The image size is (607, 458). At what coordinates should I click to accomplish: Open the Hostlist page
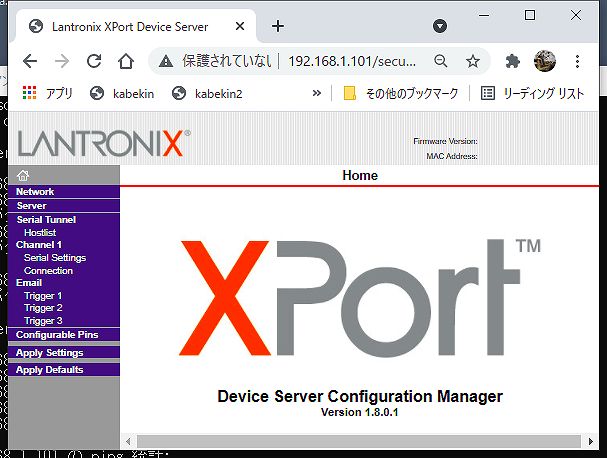[40, 232]
